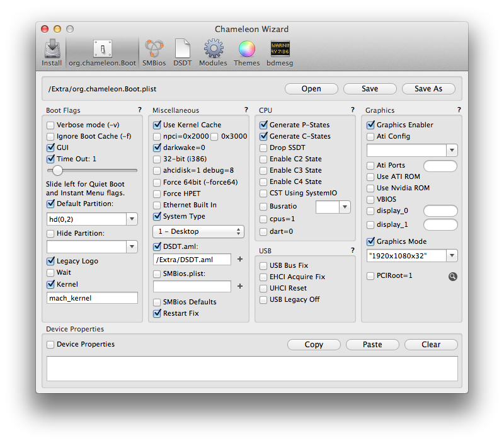Enable the Wait checkbox
Image resolution: width=504 pixels, height=443 pixels.
tap(50, 273)
